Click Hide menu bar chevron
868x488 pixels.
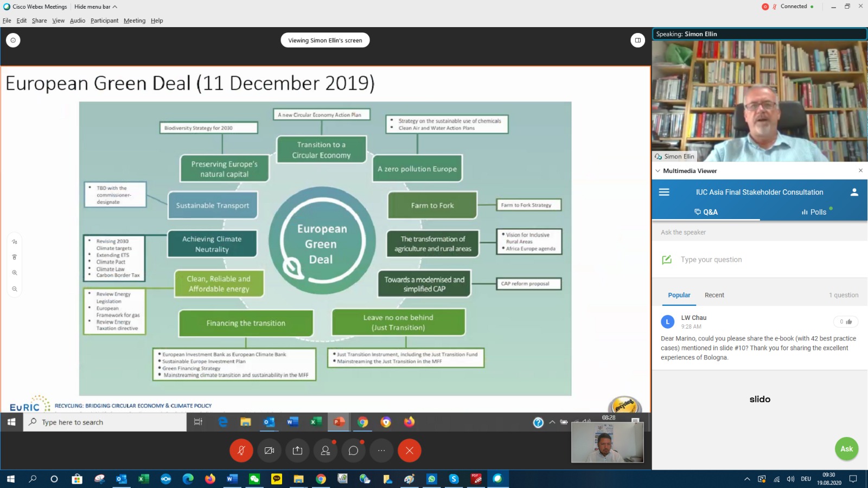pyautogui.click(x=114, y=7)
